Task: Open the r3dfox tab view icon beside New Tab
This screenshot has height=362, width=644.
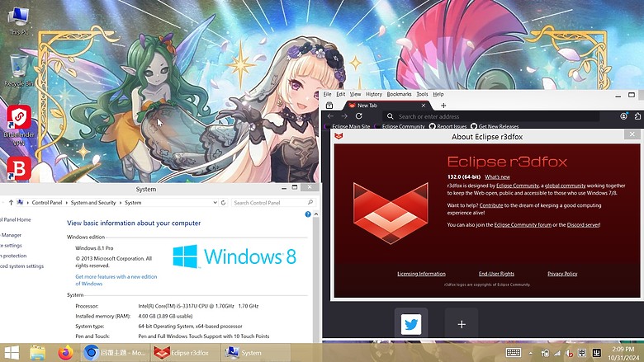Action: tap(329, 106)
